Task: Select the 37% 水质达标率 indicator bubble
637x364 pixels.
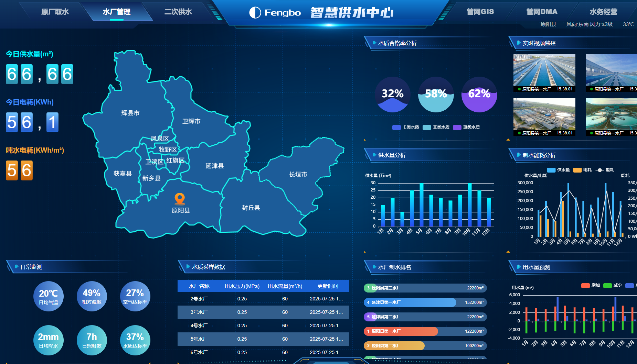Action: click(135, 340)
